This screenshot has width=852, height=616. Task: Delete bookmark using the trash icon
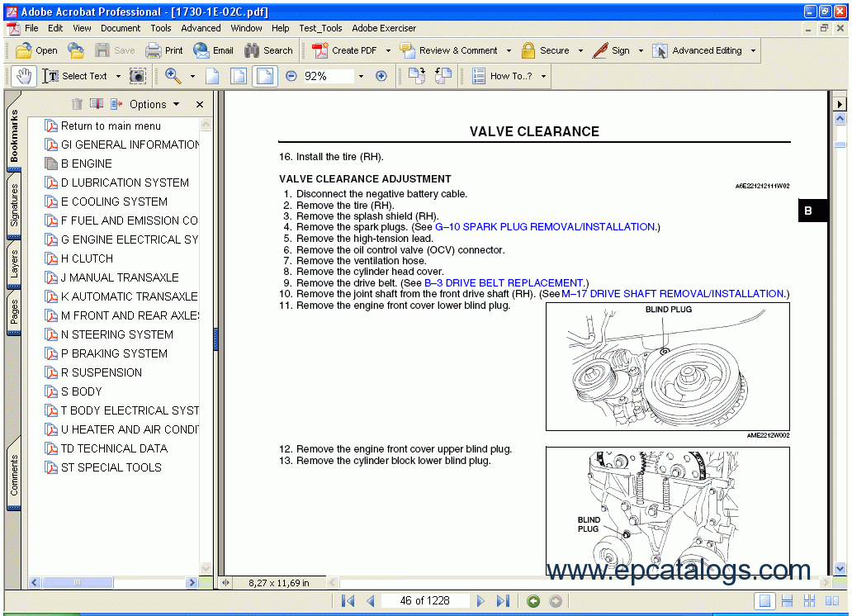pos(77,104)
